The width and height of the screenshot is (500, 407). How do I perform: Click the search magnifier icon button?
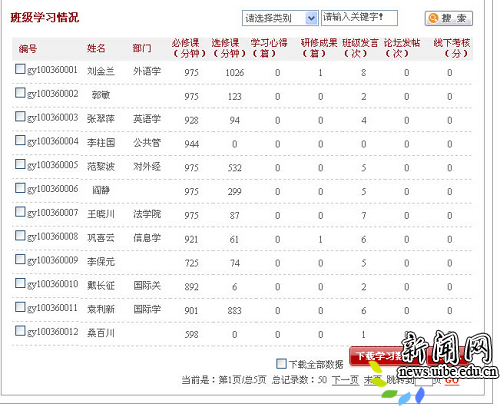[449, 18]
